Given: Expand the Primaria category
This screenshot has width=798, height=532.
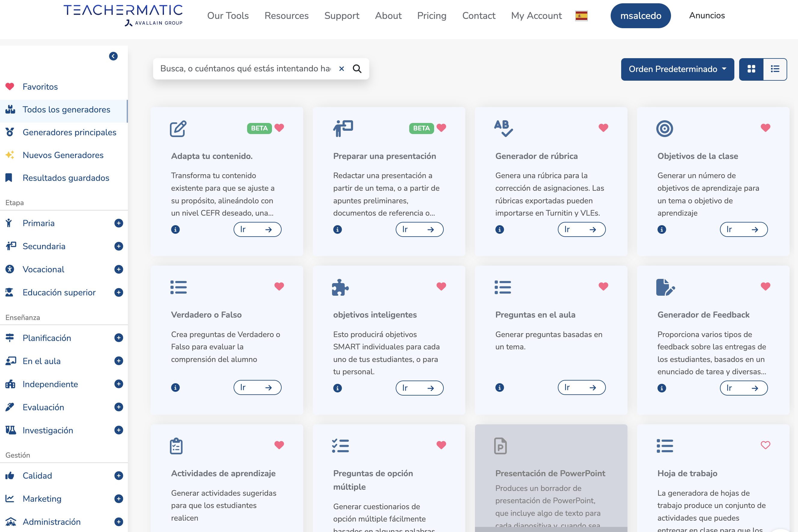Looking at the screenshot, I should [x=119, y=223].
